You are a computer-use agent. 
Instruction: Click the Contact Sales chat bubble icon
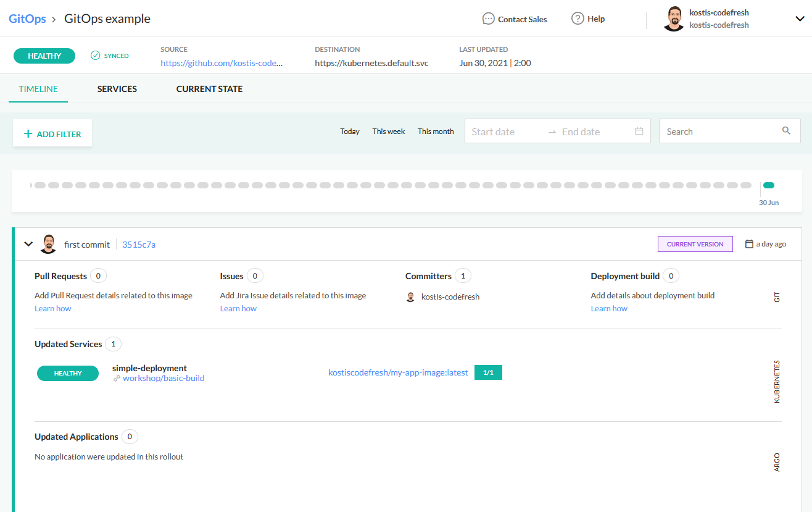pos(489,19)
